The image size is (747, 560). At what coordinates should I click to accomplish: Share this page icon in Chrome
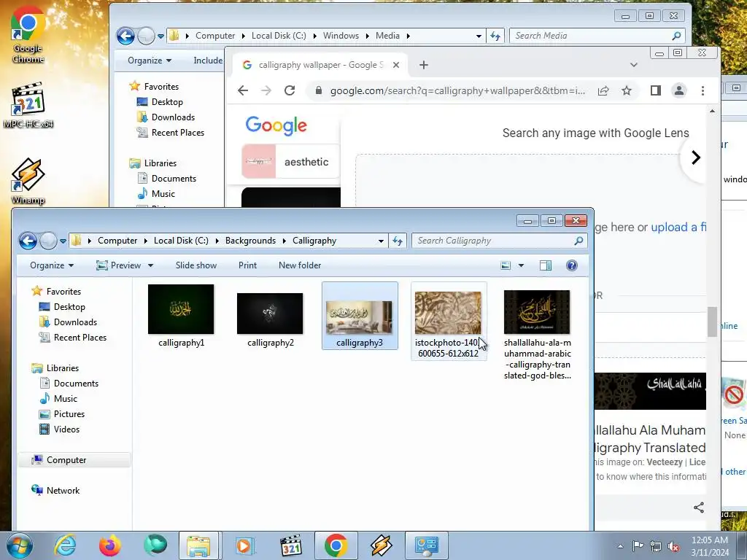[x=603, y=90]
